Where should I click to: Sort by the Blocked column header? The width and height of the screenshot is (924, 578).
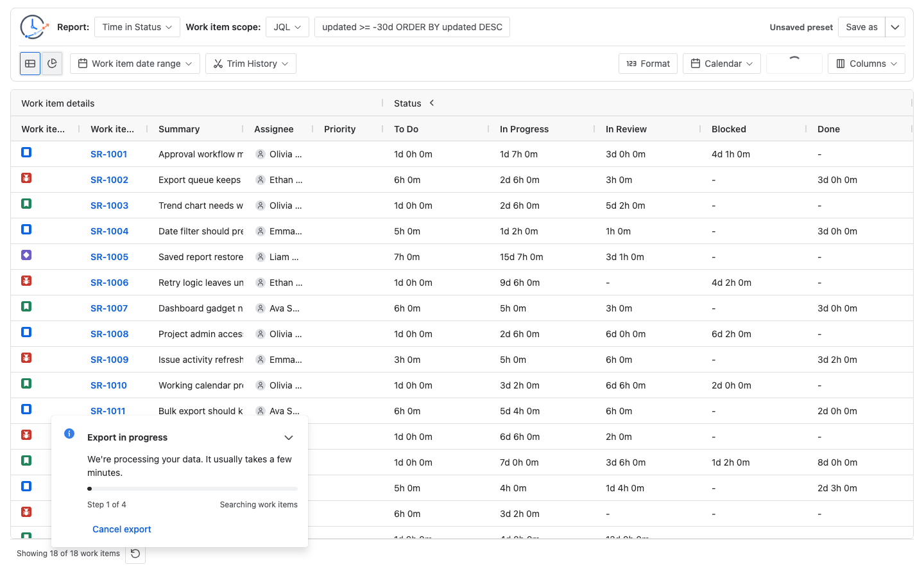tap(729, 129)
